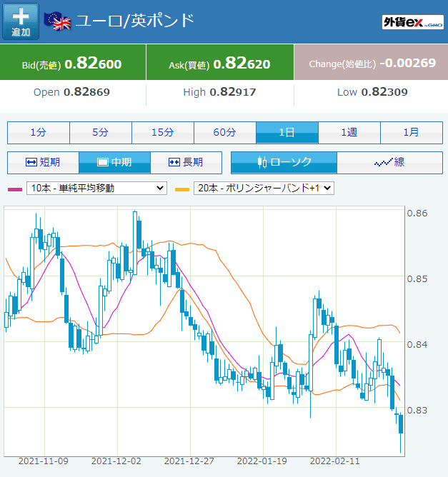Click the latest candlestick near 0.83
448x477 pixels.
click(401, 423)
